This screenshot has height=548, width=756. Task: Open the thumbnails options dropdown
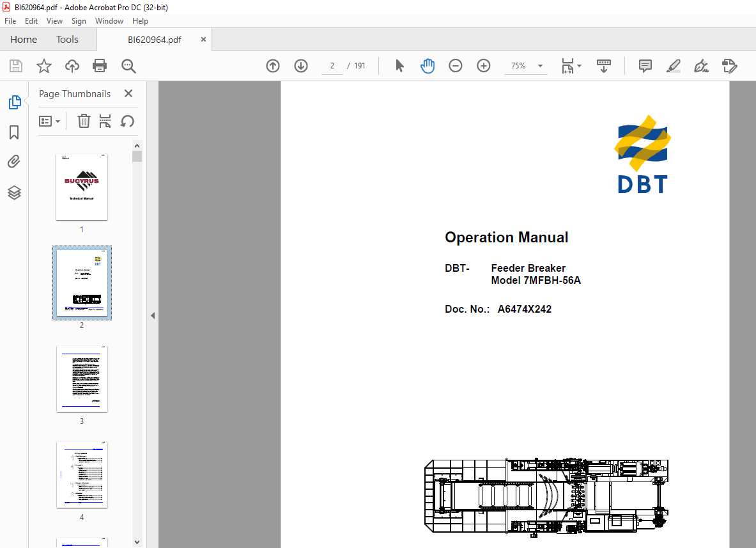[x=49, y=121]
